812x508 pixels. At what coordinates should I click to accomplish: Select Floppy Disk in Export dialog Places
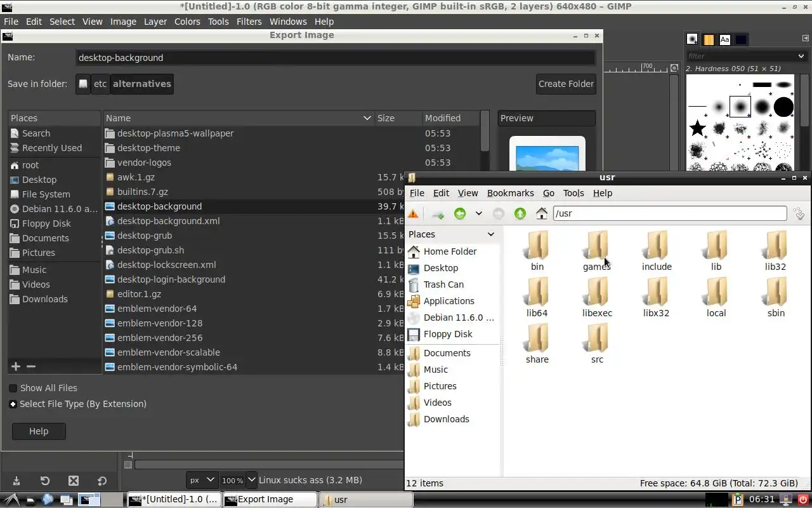pyautogui.click(x=46, y=224)
